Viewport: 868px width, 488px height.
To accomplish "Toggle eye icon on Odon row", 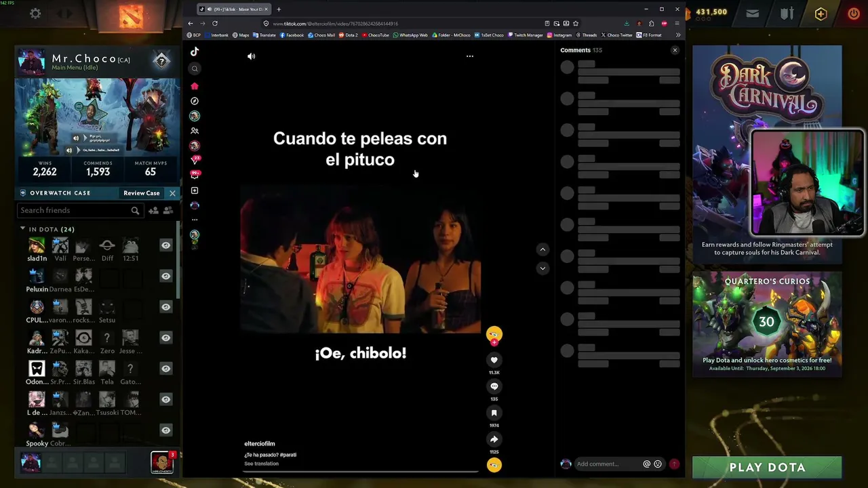I will point(165,368).
